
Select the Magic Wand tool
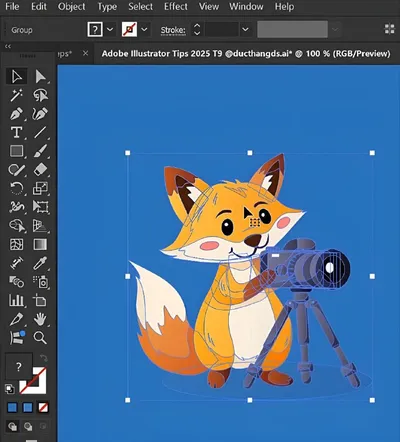point(16,95)
